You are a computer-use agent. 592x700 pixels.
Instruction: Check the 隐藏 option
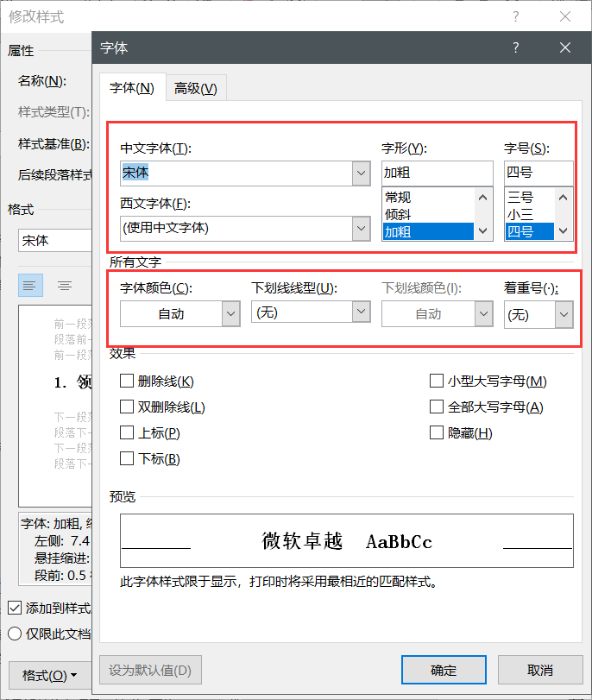437,433
